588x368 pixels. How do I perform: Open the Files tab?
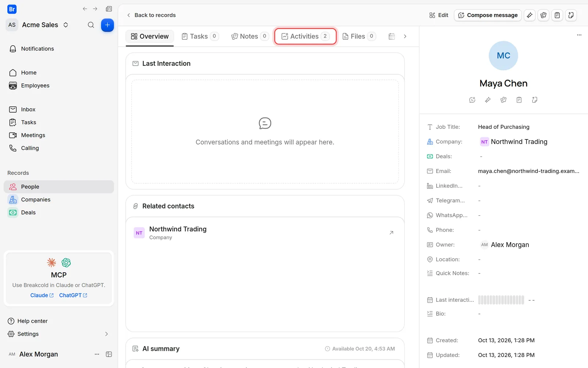359,36
